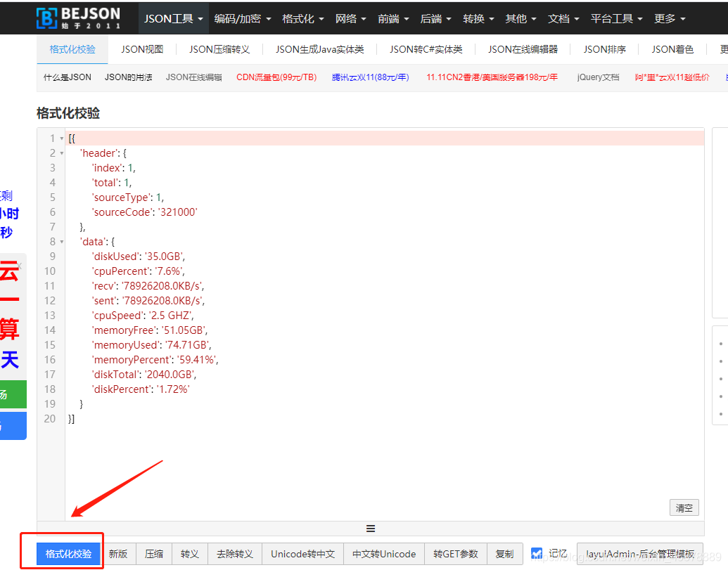Collapse the fold arrow on line 1
This screenshot has height=570, width=728.
(x=62, y=138)
